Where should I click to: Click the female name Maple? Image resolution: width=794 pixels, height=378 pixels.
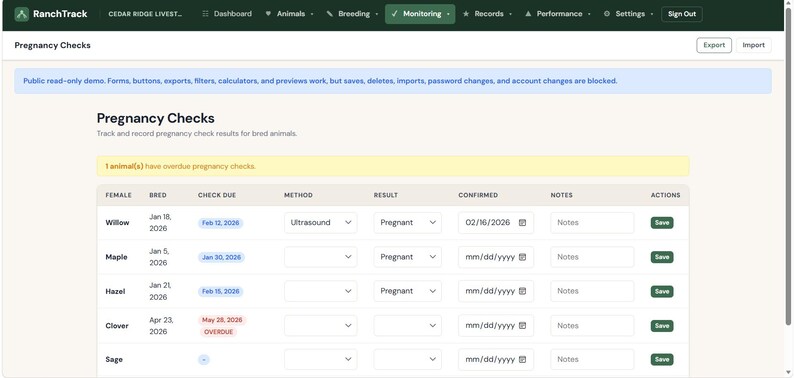coord(116,257)
